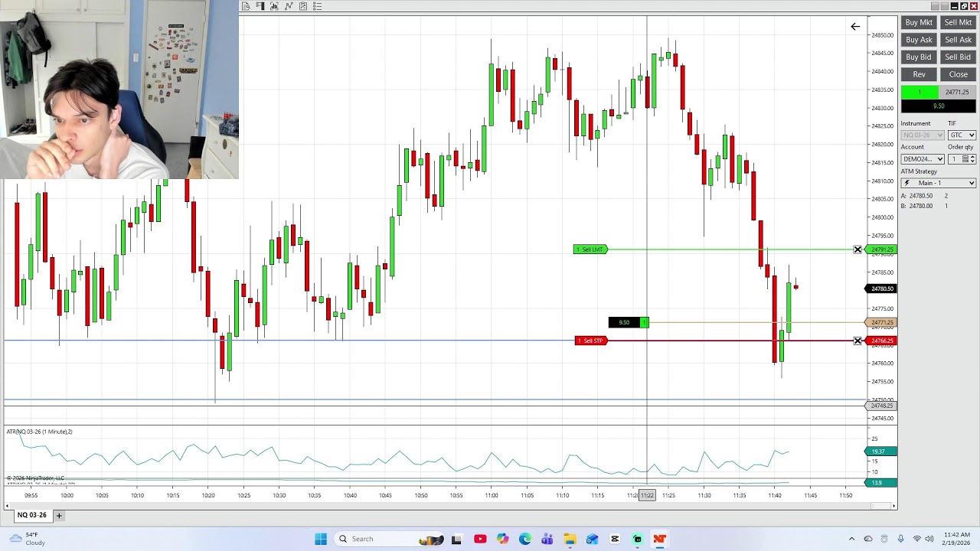This screenshot has width=980, height=551.
Task: Click the bars/range toolbar icon
Action: [x=260, y=6]
